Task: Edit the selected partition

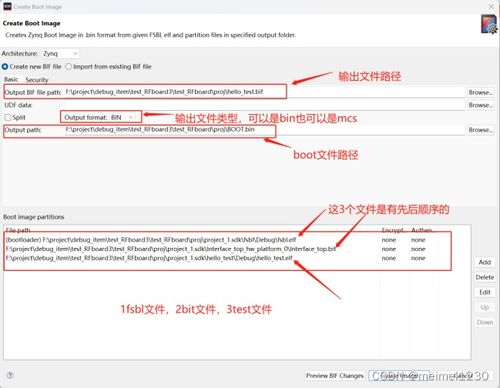Action: 485,292
